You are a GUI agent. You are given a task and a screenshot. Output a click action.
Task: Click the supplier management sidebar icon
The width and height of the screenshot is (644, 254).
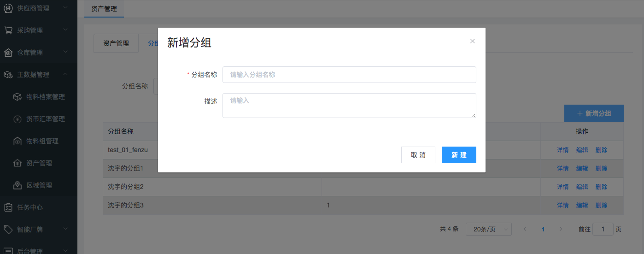tap(8, 8)
